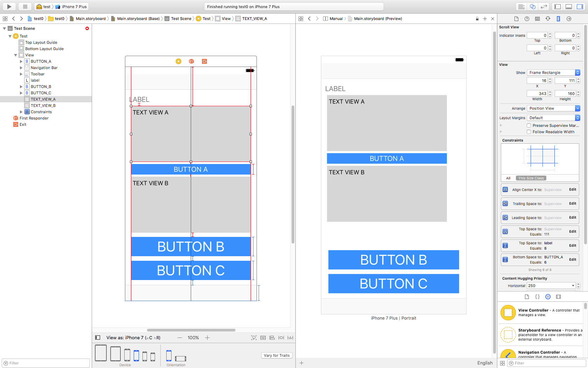Check Follow Readable Width
588x368 pixels.
(x=529, y=132)
